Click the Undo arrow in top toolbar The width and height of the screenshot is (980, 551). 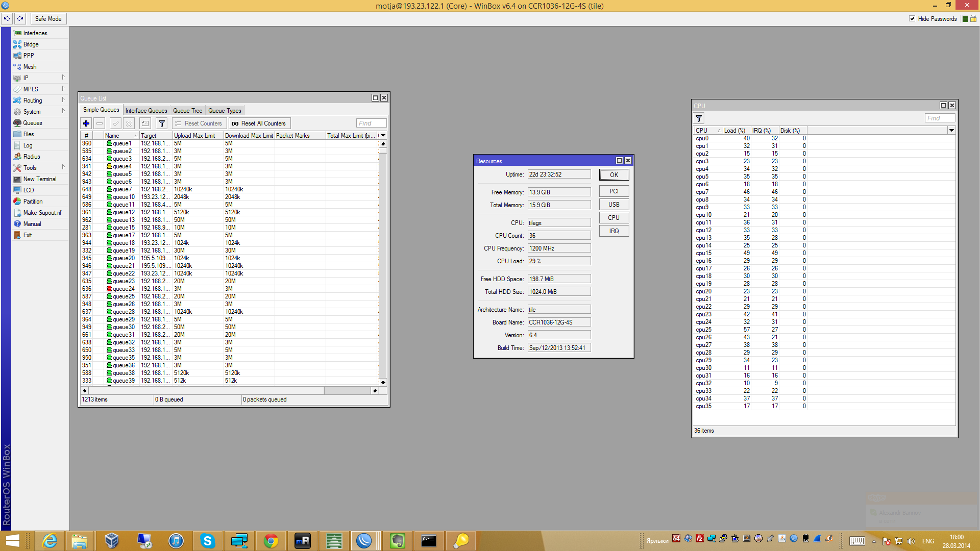click(x=7, y=19)
